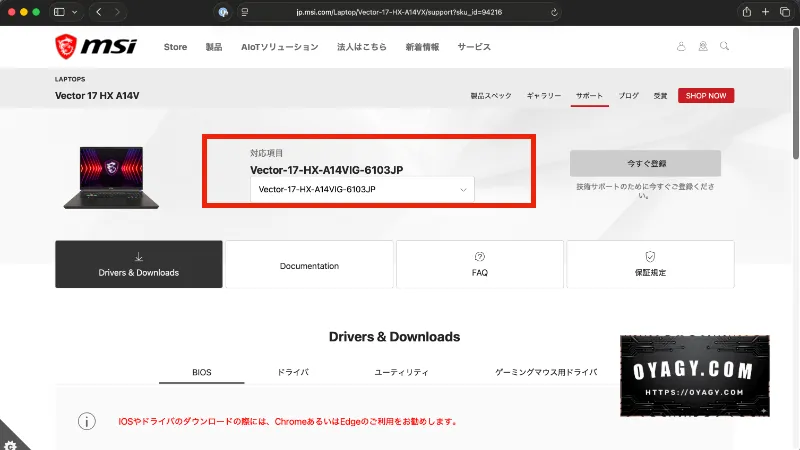The image size is (800, 450).
Task: Go forward with the browser forward arrow
Action: click(x=117, y=12)
